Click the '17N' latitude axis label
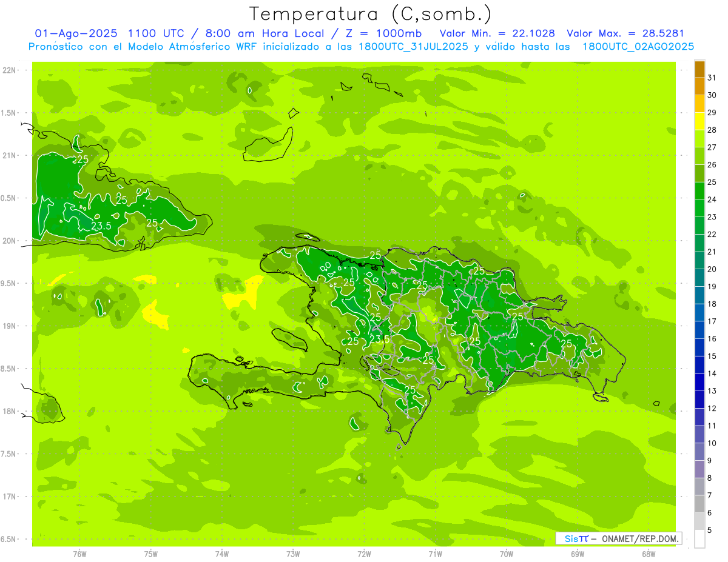Screen dimensions: 728x562 9,497
